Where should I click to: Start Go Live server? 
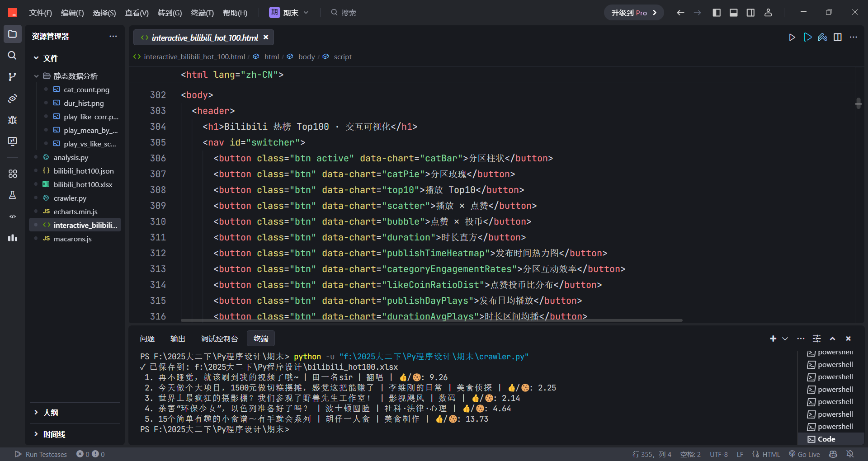pos(804,454)
